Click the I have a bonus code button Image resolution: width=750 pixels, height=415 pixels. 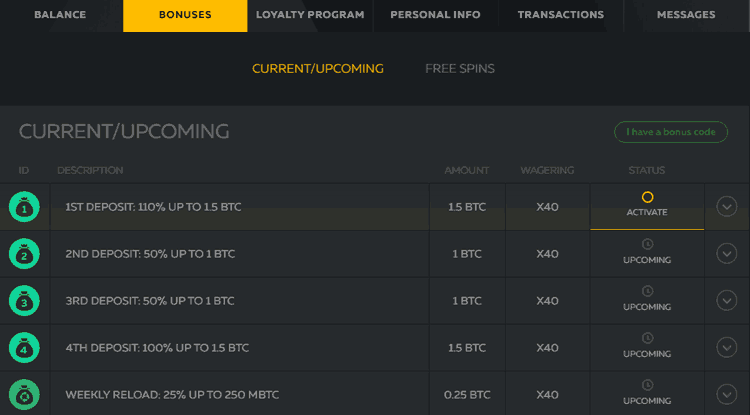(671, 132)
